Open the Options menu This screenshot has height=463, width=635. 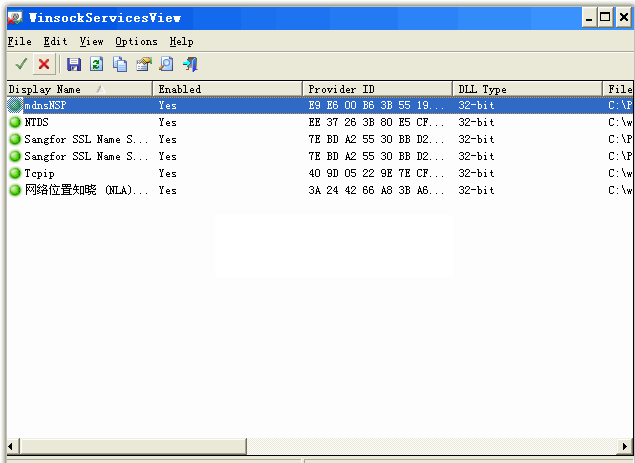[136, 41]
